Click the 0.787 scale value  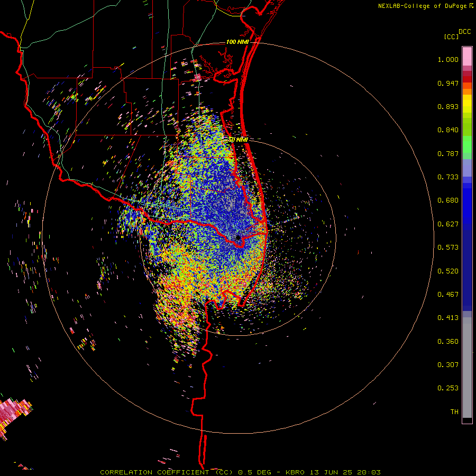click(448, 153)
